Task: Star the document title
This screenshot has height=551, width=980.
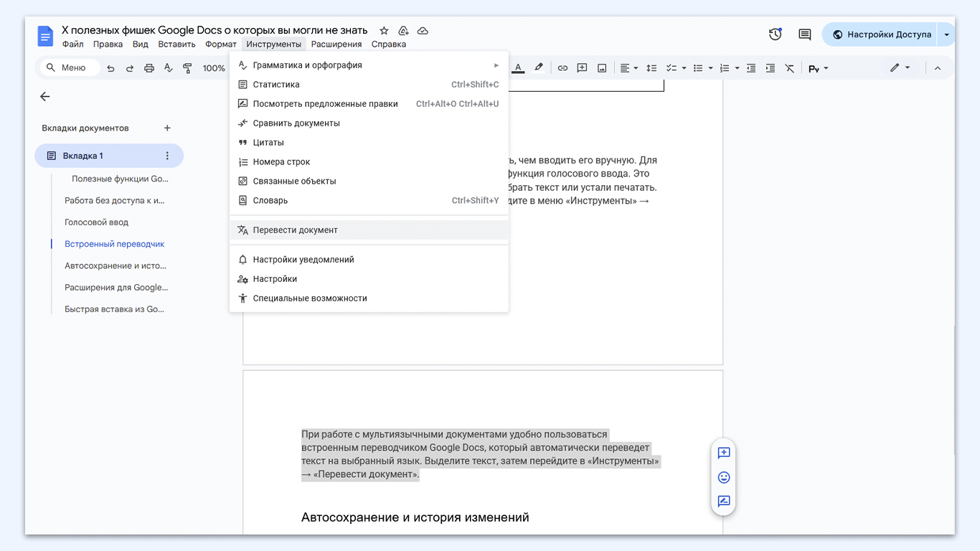Action: coord(384,31)
